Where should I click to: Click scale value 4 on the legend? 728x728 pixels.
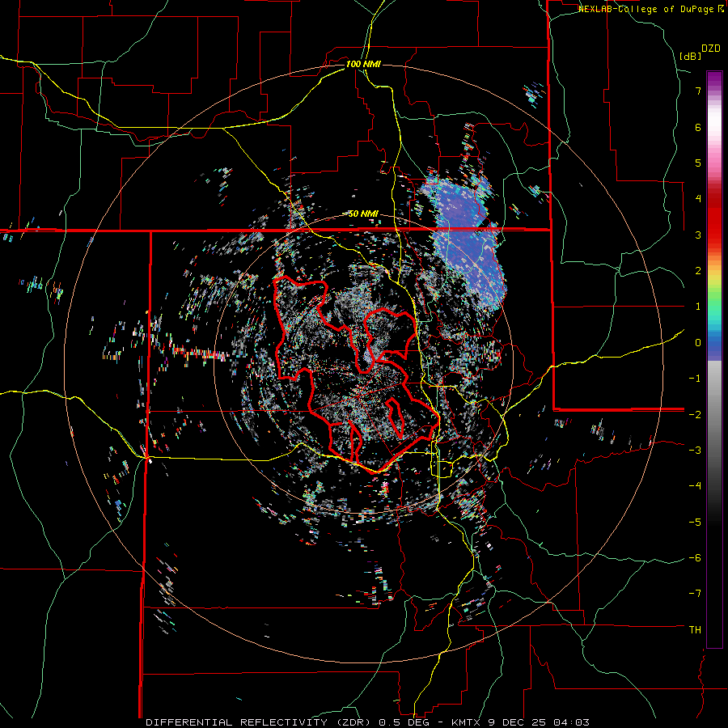(698, 199)
